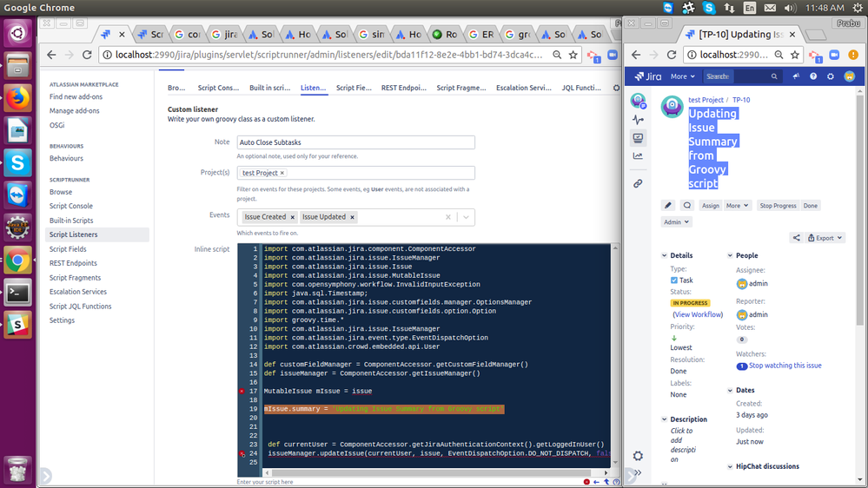Open the Export dropdown on issue
Viewport: 868px width, 488px height.
tap(825, 238)
